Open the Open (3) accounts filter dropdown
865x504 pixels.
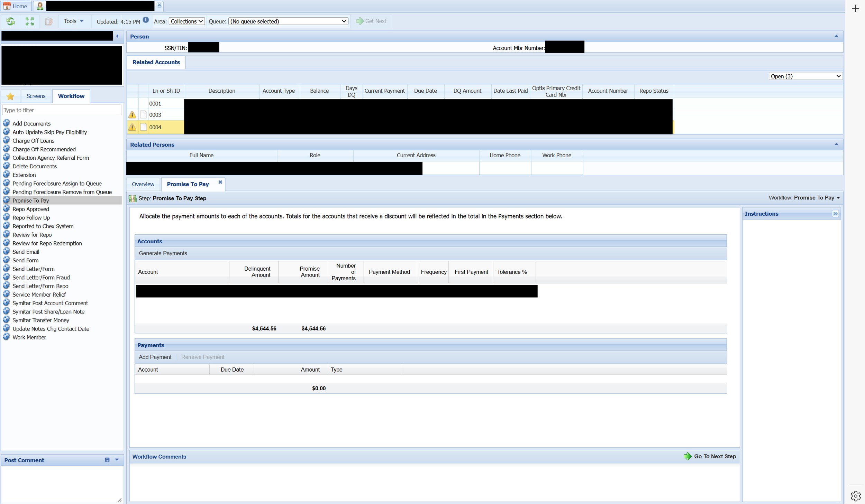805,76
